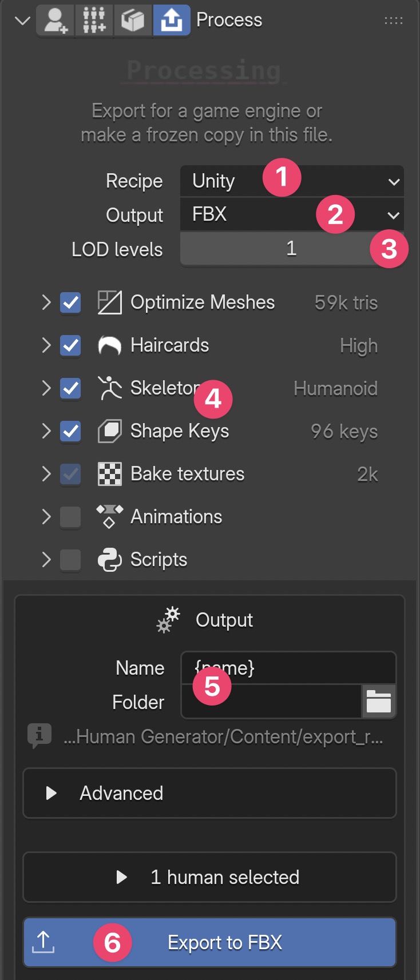Expand the Advanced output settings

coord(209,793)
